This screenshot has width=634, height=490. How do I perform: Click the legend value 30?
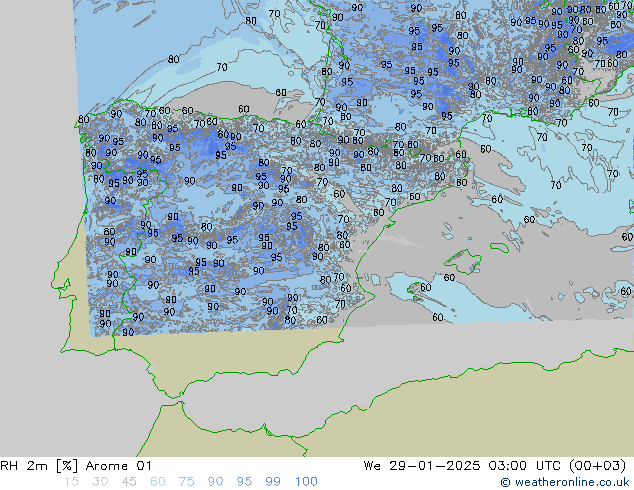click(x=100, y=482)
